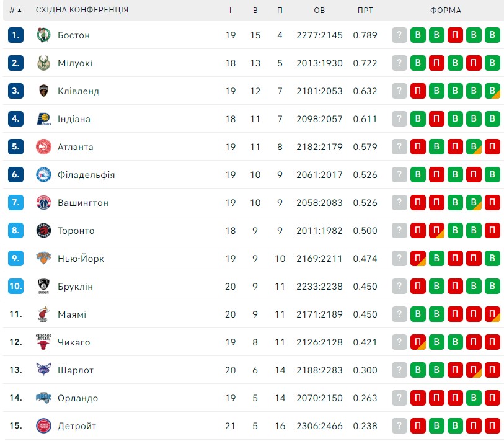Click the grey question mark in Boston's form
Image resolution: width=504 pixels, height=441 pixels.
click(399, 35)
